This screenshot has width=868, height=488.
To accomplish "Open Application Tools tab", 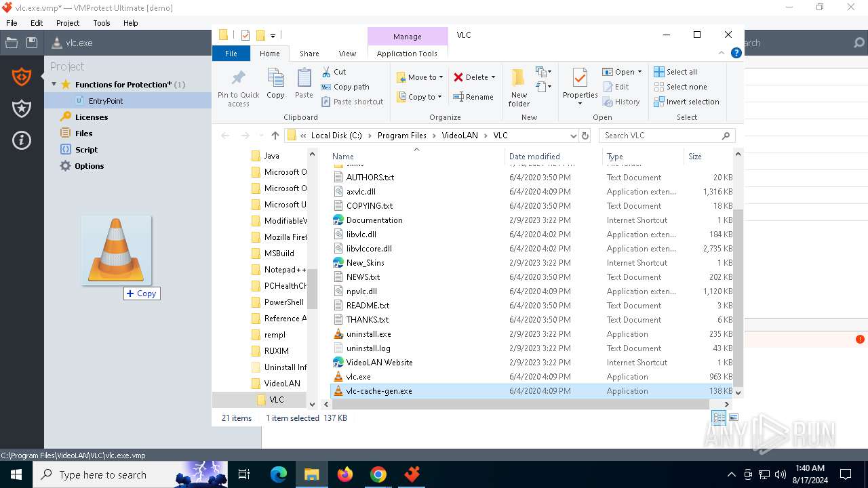I will [x=407, y=54].
